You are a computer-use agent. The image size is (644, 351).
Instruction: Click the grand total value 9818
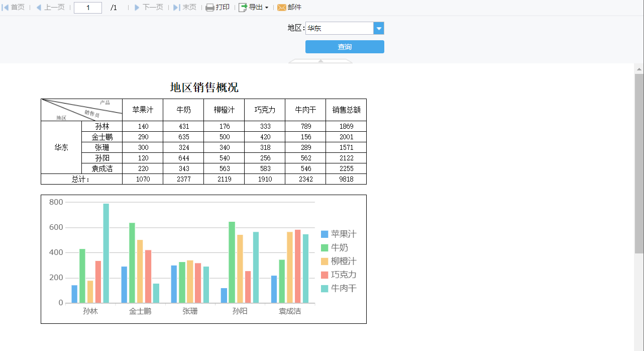(346, 179)
